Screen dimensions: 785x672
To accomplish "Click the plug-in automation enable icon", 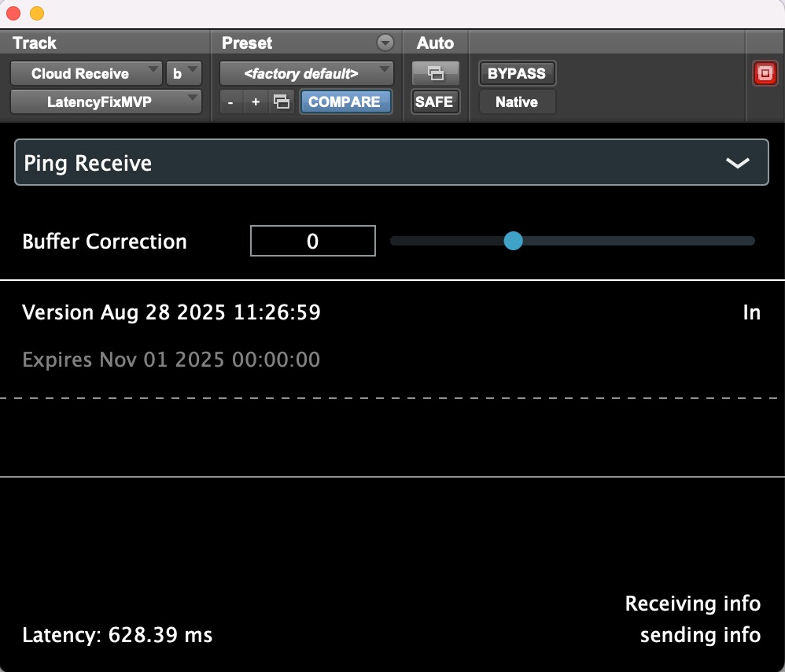I will (435, 73).
